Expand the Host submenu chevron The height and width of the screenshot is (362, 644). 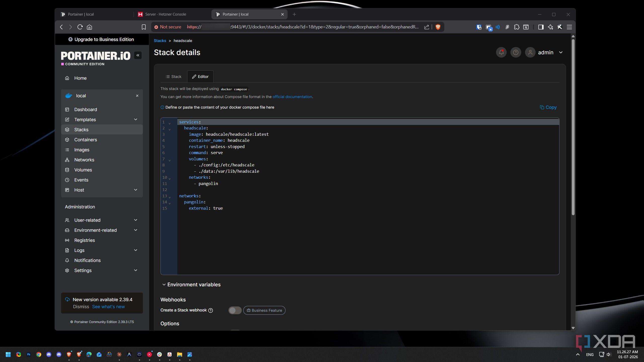(x=136, y=190)
